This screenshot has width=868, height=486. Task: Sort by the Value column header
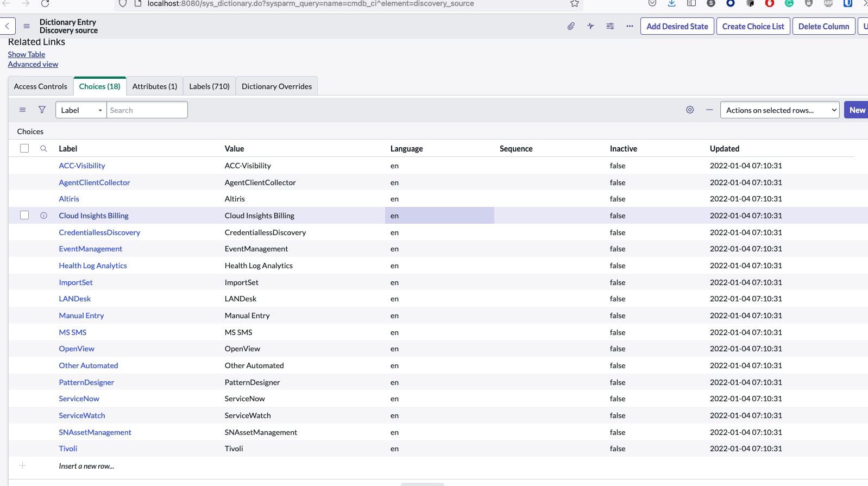[235, 149]
